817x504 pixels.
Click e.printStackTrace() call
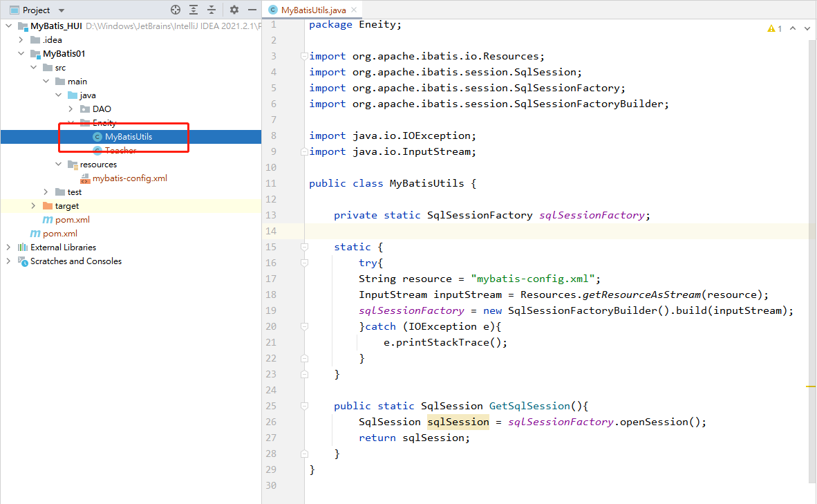pos(445,342)
